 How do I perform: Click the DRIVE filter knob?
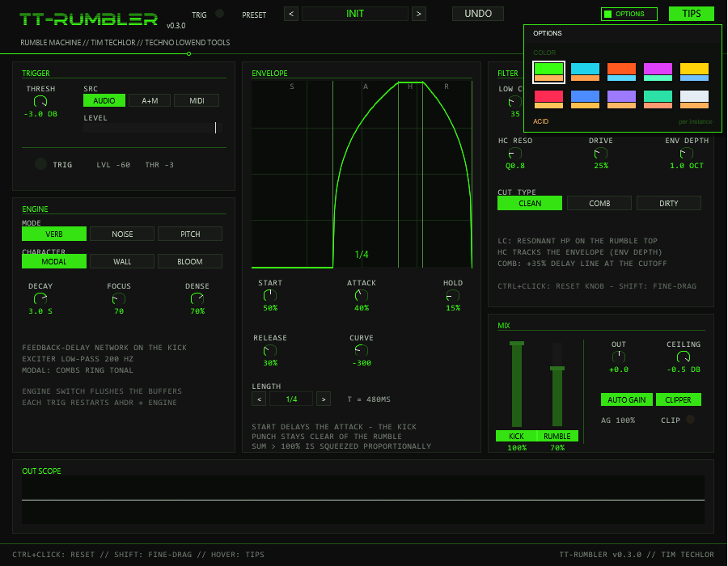[601, 153]
